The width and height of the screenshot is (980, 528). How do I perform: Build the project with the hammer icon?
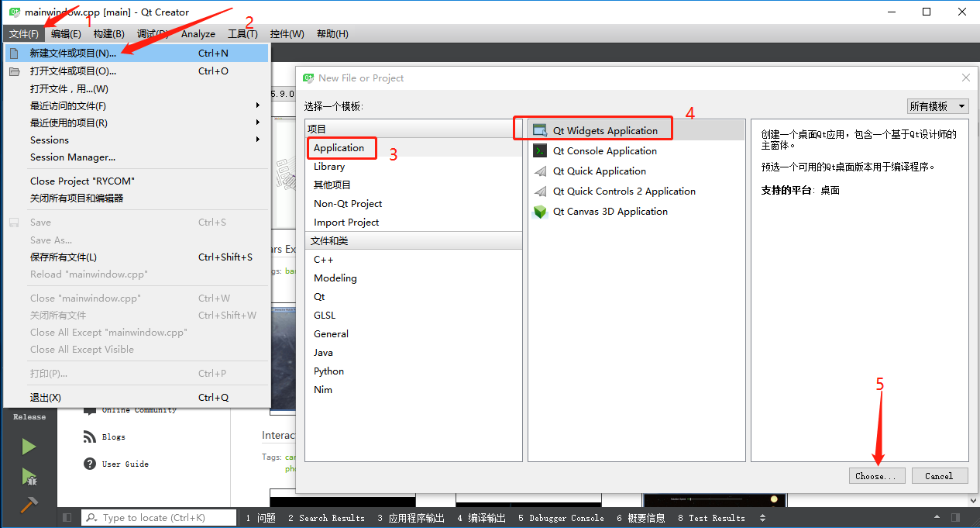pos(29,505)
